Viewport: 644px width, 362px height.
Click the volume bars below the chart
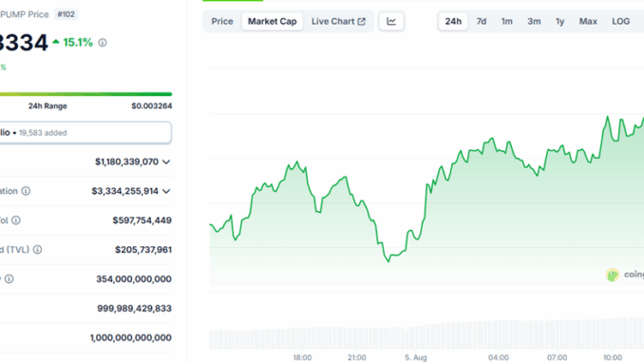pyautogui.click(x=426, y=333)
